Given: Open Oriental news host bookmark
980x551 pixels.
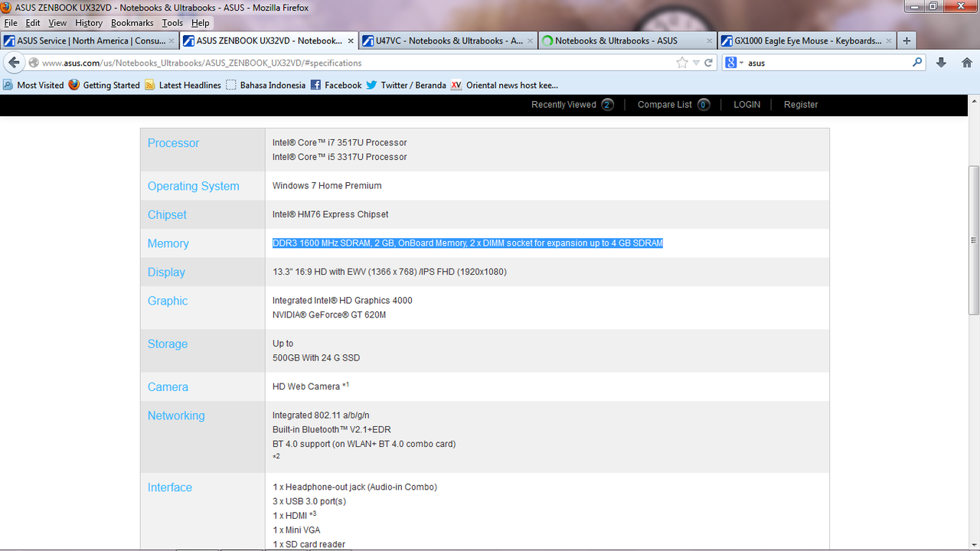Looking at the screenshot, I should coord(505,85).
